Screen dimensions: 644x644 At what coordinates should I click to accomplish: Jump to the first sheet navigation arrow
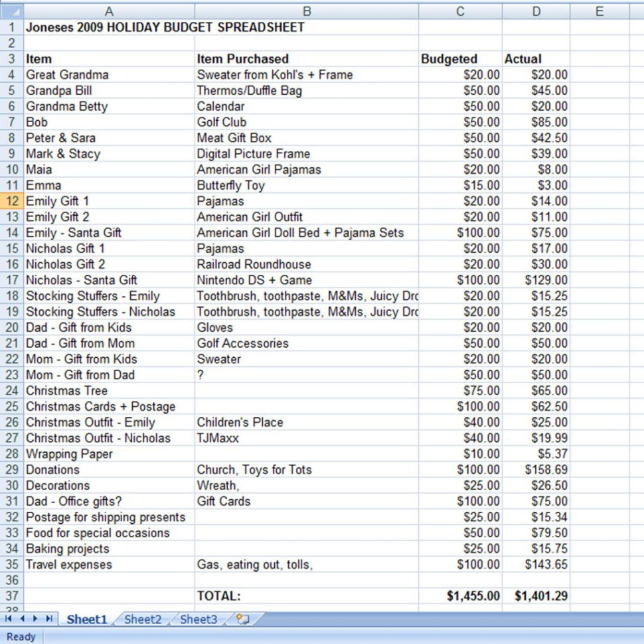pos(9,619)
